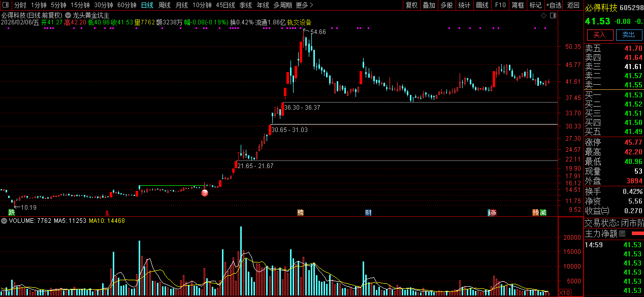Click the red round signal marker on the chart
644x297 pixels.
tap(205, 192)
